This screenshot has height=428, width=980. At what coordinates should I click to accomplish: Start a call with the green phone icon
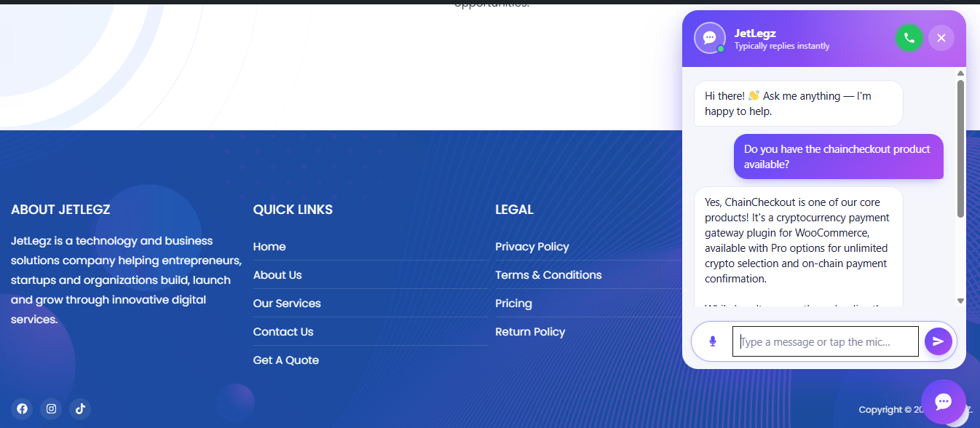point(909,38)
